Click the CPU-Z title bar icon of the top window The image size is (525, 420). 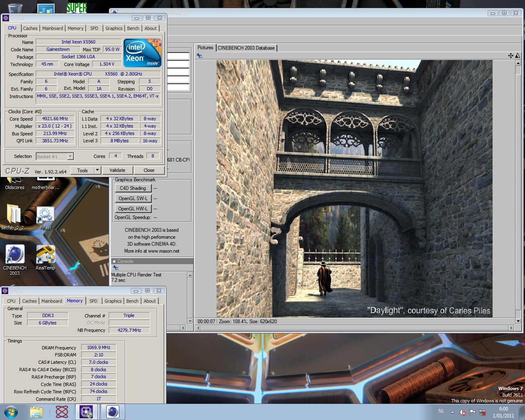click(x=6, y=18)
